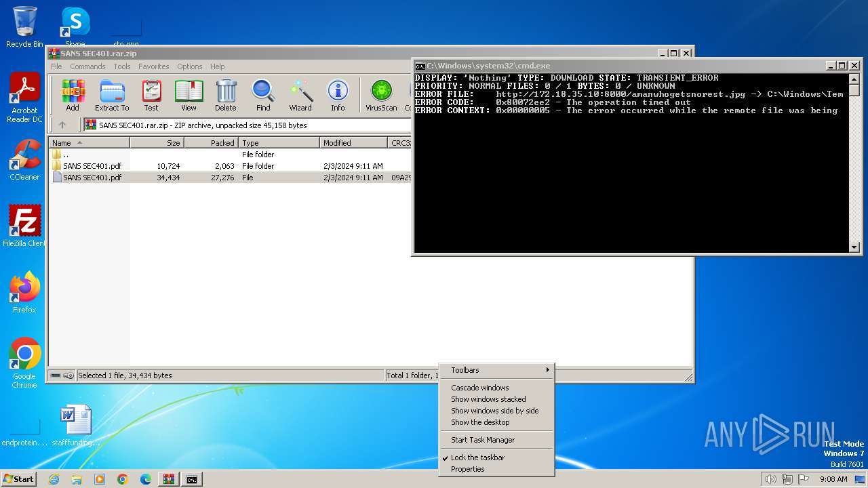Image resolution: width=868 pixels, height=488 pixels.
Task: Sort by Modified column header
Action: point(353,143)
